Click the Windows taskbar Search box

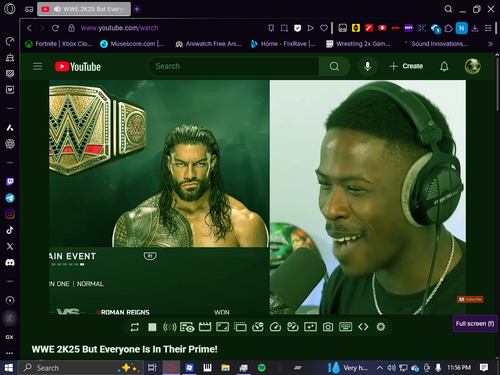pyautogui.click(x=80, y=368)
